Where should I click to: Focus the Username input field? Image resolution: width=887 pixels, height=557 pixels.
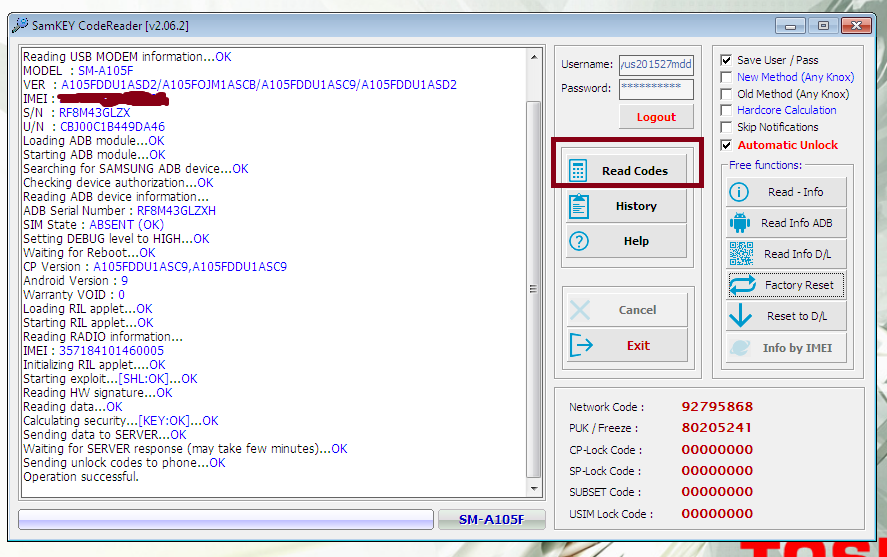(656, 64)
